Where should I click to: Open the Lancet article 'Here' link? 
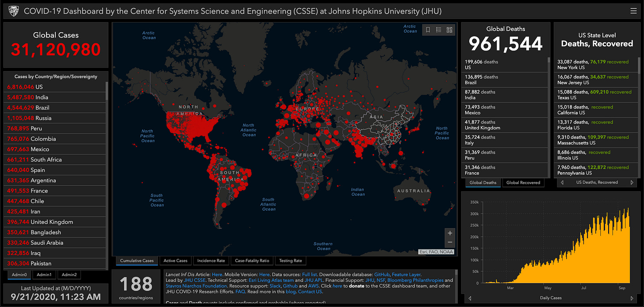217,274
